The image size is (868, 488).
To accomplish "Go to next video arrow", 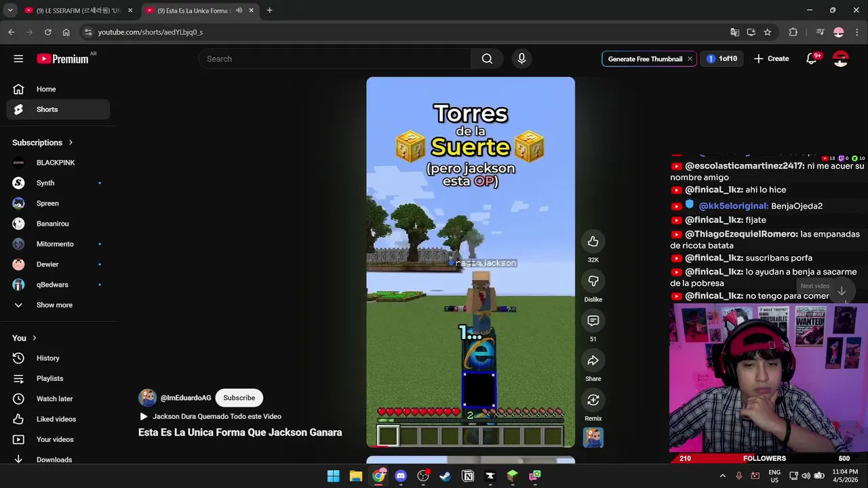I will pyautogui.click(x=842, y=291).
